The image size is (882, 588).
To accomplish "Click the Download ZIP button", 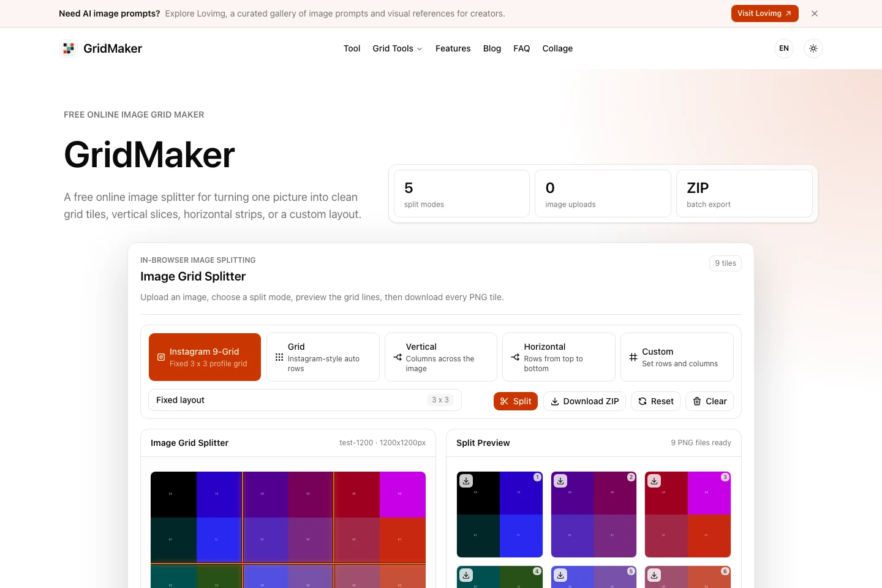I will pos(584,401).
